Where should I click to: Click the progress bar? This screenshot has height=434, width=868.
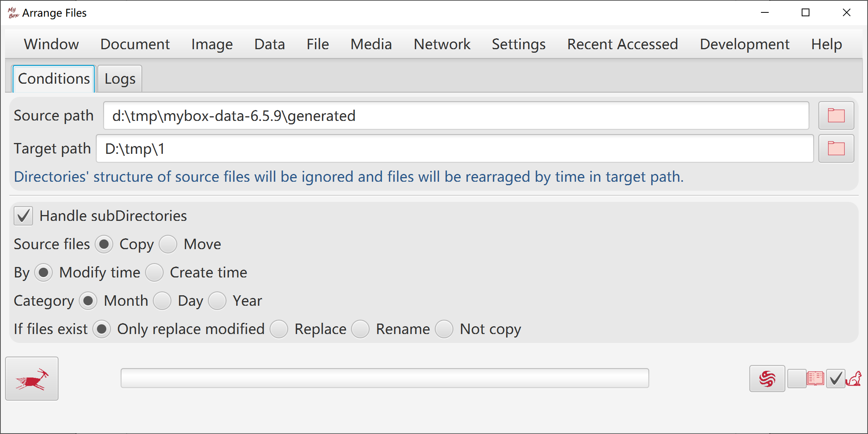pyautogui.click(x=385, y=378)
